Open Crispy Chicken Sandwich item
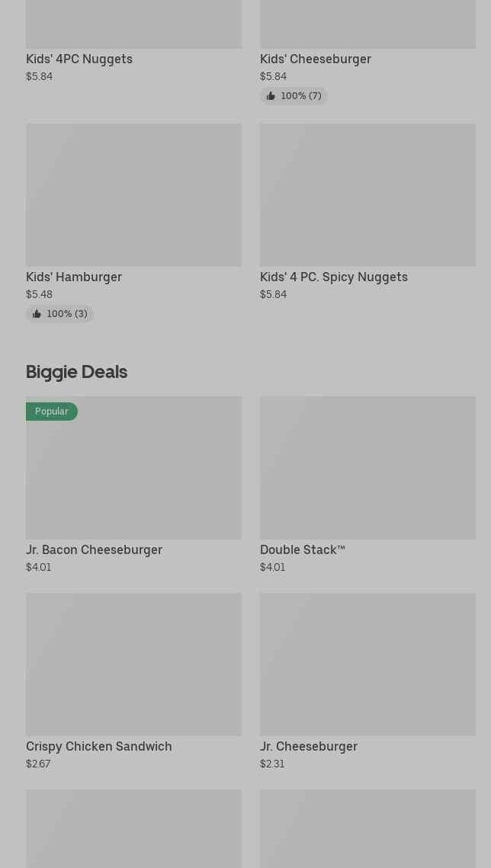Screen dimensions: 491x868 [x=98, y=746]
